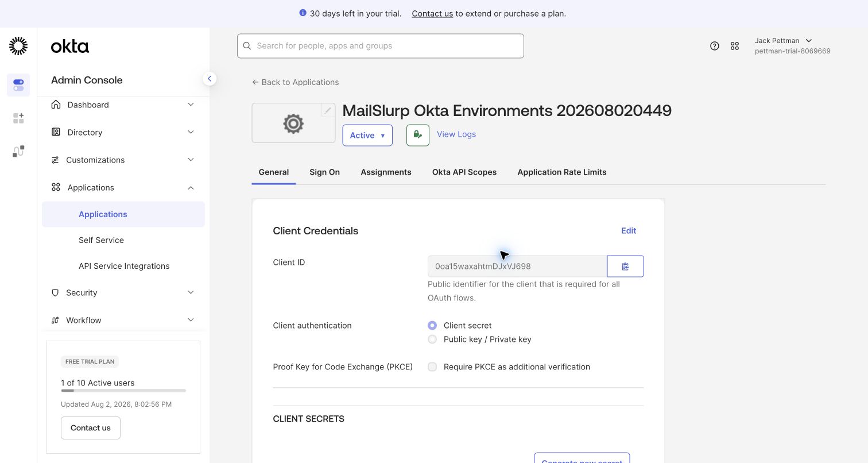Click the FREE TRIAL PLAN badge
This screenshot has height=463, width=868.
(x=90, y=361)
